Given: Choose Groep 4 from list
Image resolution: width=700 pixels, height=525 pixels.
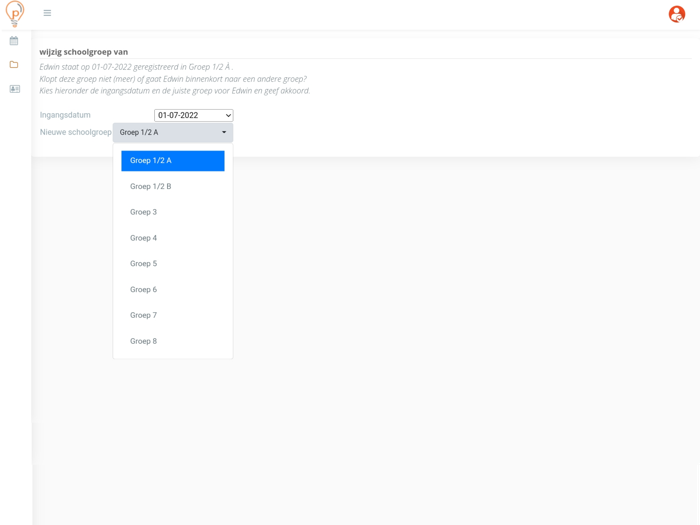Looking at the screenshot, I should click(x=173, y=238).
